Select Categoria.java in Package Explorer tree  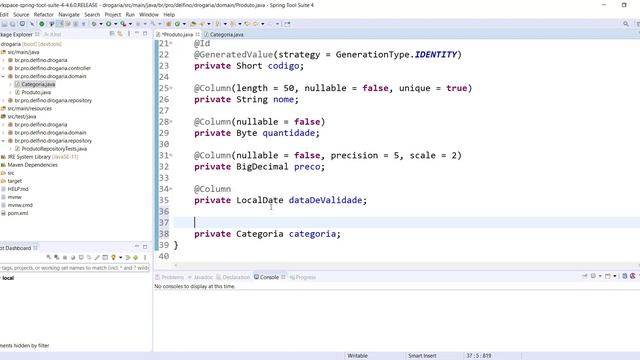point(38,84)
